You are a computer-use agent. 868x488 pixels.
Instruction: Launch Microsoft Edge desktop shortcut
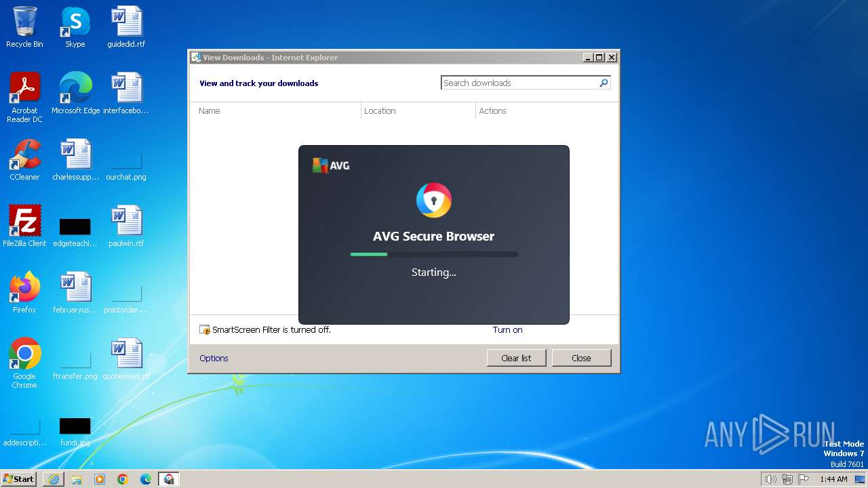(x=75, y=93)
